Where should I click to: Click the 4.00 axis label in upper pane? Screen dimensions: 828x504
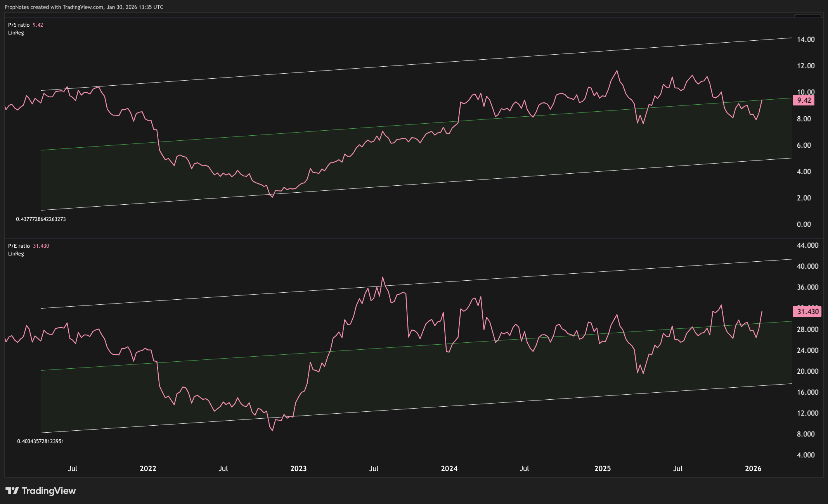804,172
